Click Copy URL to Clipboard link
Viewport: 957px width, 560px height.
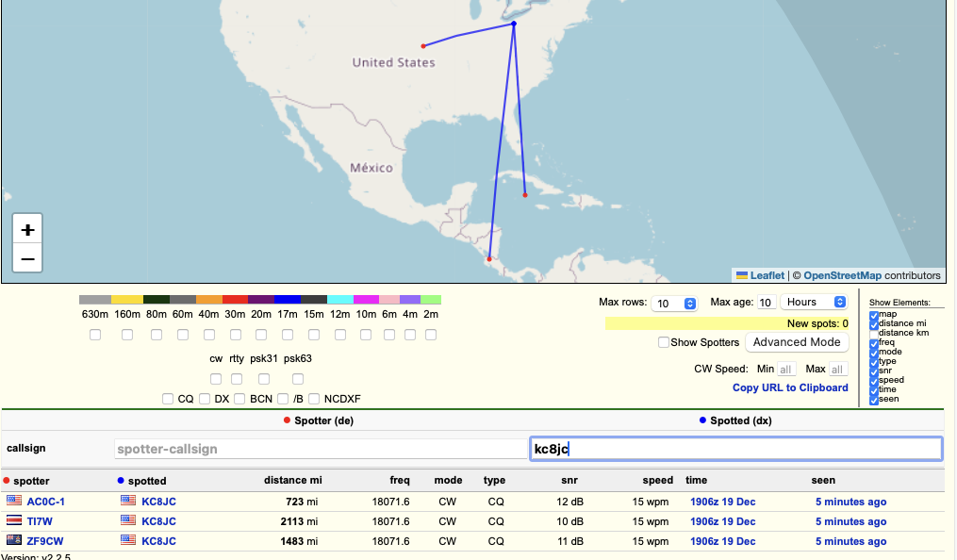coord(790,387)
